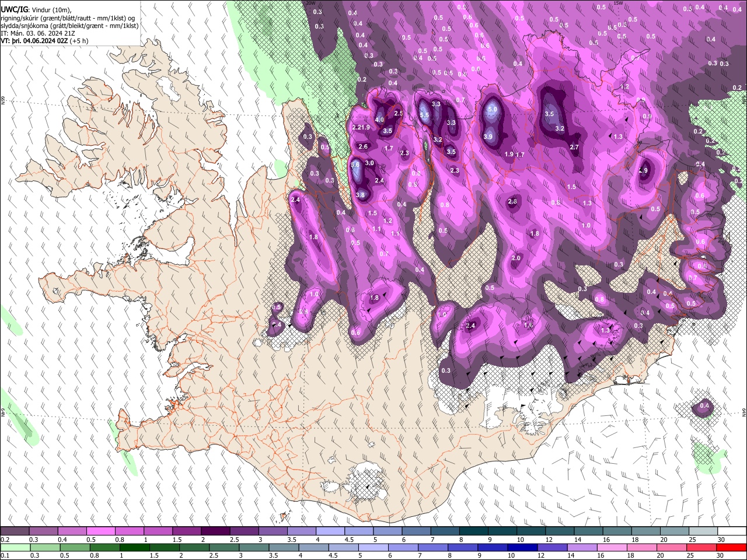Click the lower legend label '0.1'
The height and width of the screenshot is (560, 747).
coord(5,556)
